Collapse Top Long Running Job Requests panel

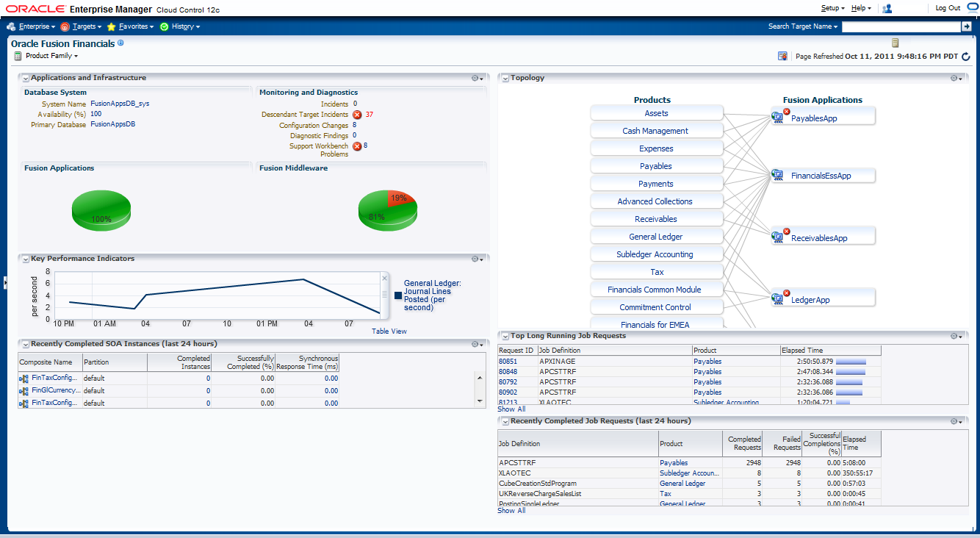[504, 336]
